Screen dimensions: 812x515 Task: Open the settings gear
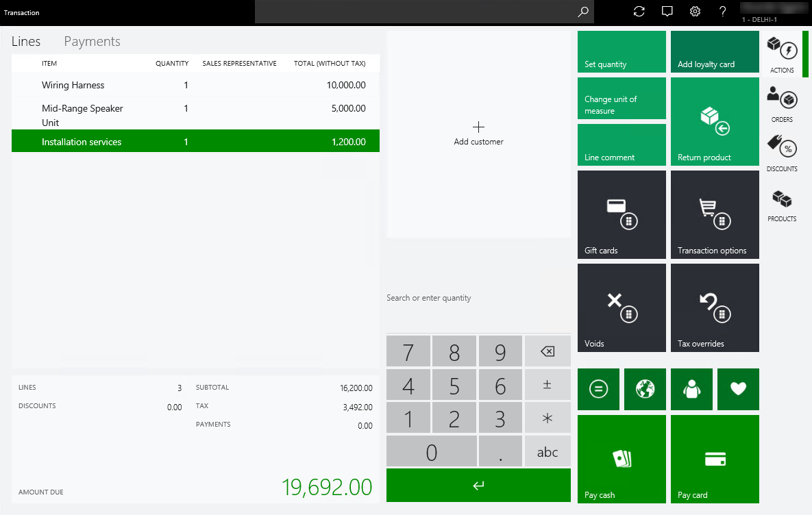click(x=695, y=12)
